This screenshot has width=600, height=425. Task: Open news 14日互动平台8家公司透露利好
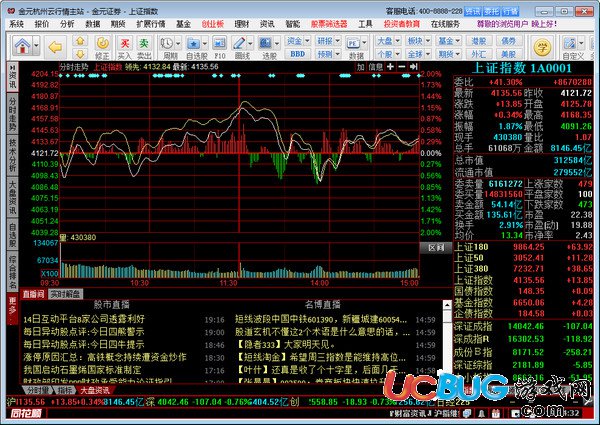(84, 319)
